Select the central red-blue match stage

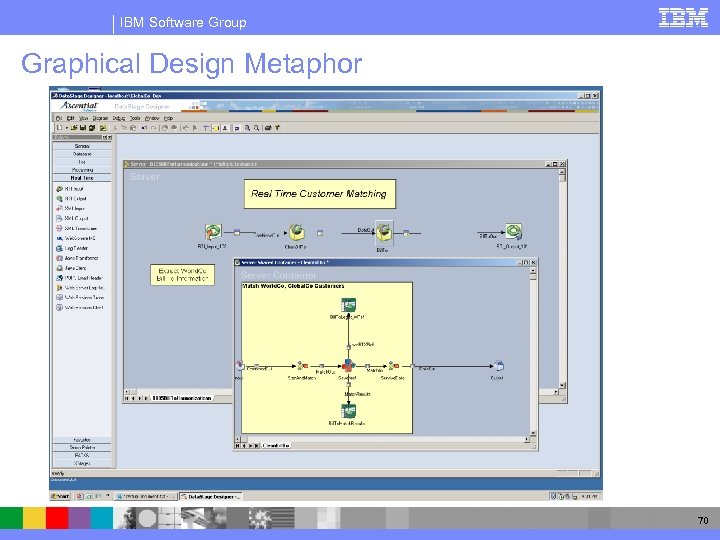coord(348,366)
